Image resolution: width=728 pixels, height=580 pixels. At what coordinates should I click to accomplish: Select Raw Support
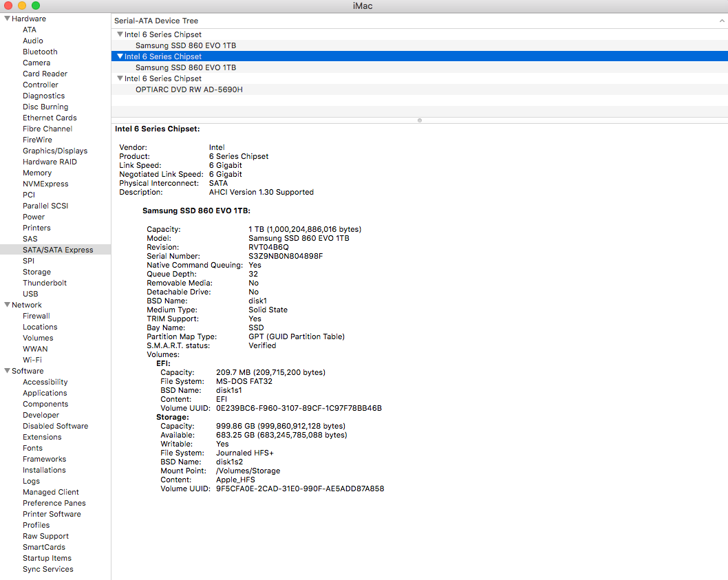pyautogui.click(x=45, y=536)
